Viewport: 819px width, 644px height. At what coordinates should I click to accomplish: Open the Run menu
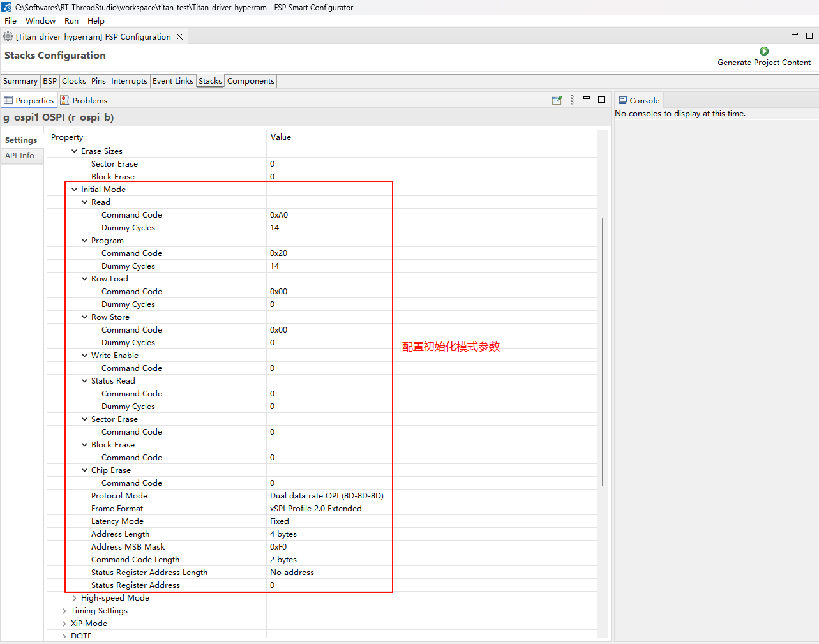click(71, 21)
